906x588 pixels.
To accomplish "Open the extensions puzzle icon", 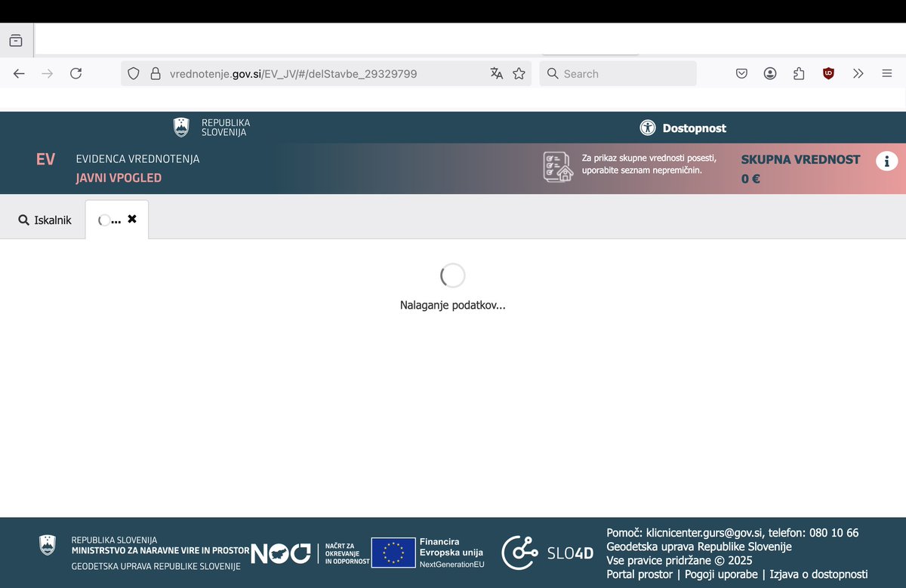I will (799, 73).
